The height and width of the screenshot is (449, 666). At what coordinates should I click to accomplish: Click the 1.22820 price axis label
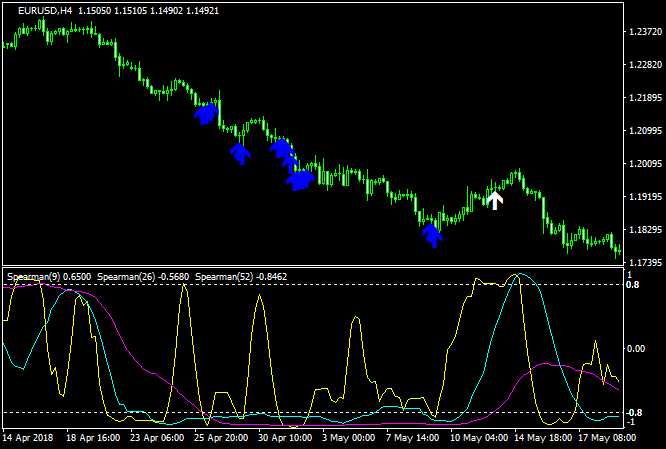point(644,65)
